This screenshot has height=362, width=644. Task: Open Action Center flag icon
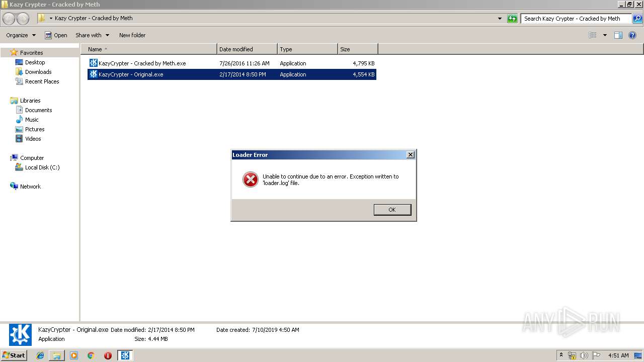click(x=596, y=355)
